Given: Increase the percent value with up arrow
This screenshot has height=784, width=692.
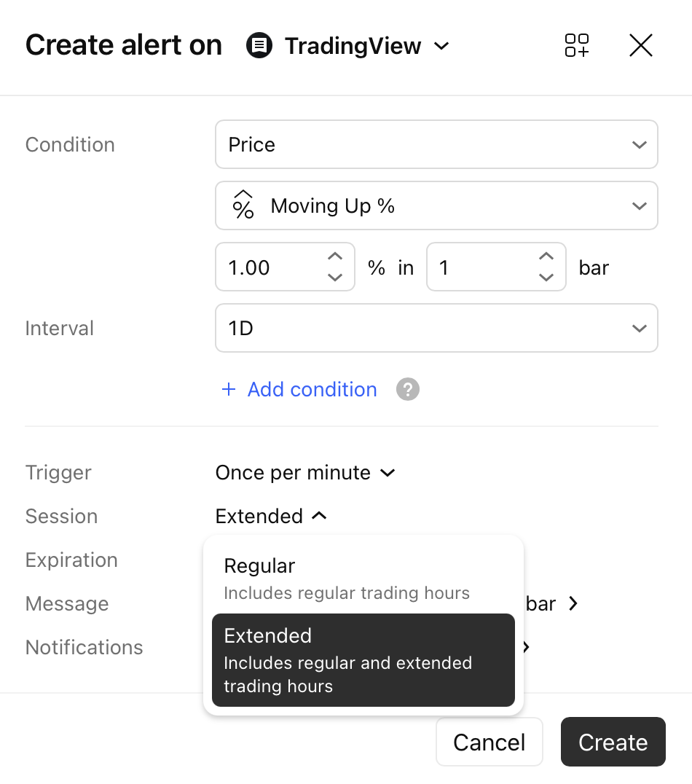Looking at the screenshot, I should pos(334,256).
